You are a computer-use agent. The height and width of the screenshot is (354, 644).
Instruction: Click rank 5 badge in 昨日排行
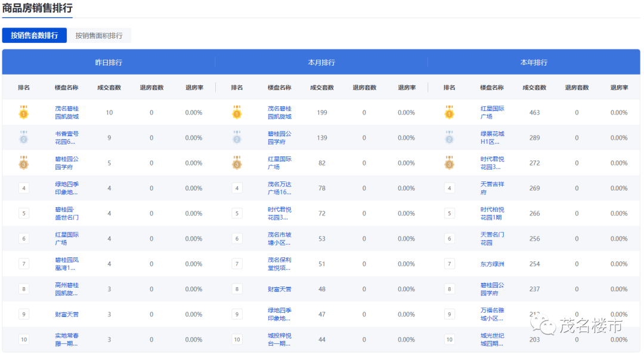24,213
